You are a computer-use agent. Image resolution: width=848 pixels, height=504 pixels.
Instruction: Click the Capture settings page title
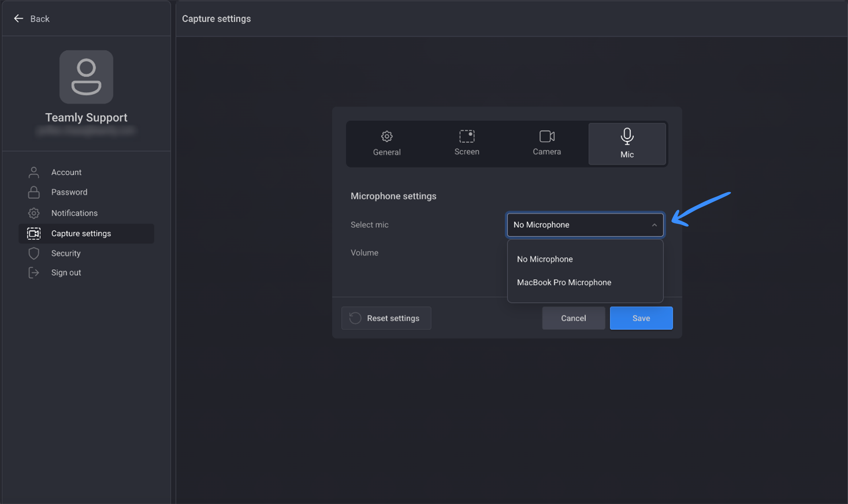click(216, 19)
